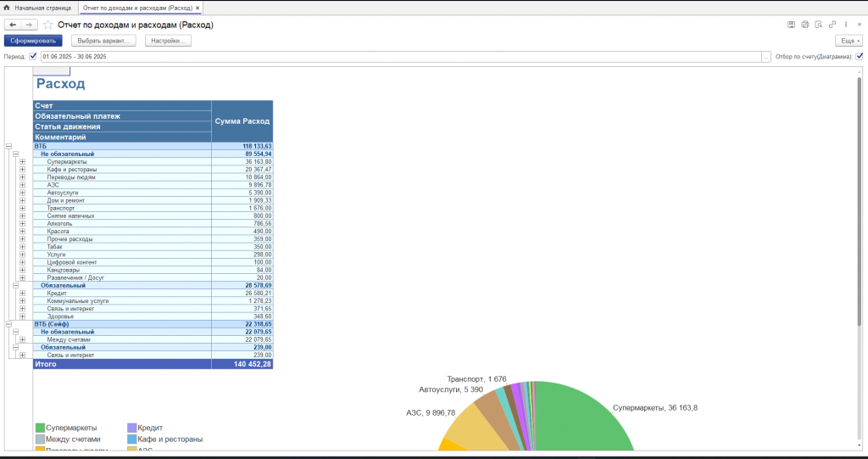Open the three-dot vertical menu icon
Viewport: 868px width, 459px height.
(846, 25)
